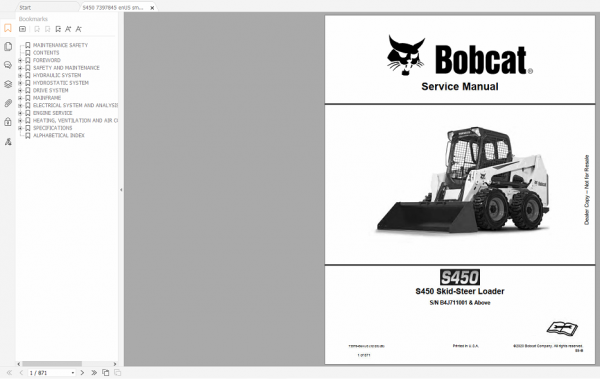The height and width of the screenshot is (379, 600).
Task: Open the Security lock panel icon
Action: coord(8,122)
